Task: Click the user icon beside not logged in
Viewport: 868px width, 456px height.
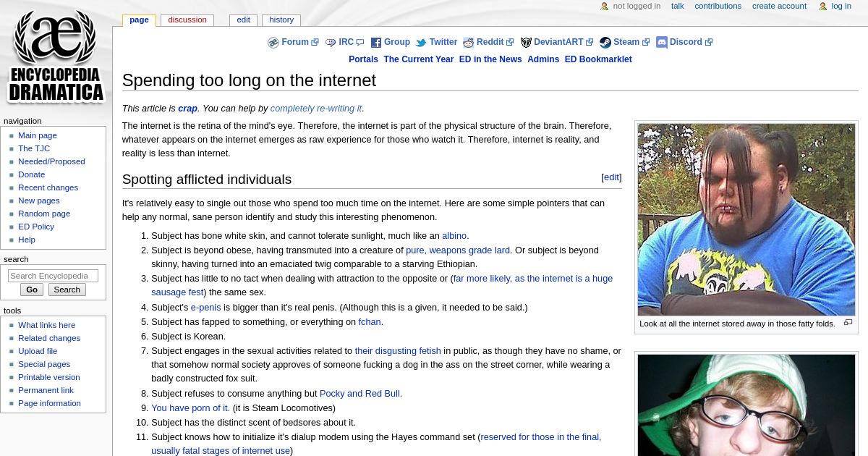Action: tap(605, 7)
